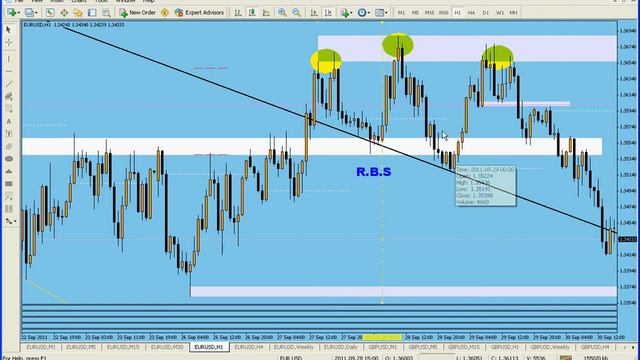Image resolution: width=640 pixels, height=360 pixels.
Task: Open the MetaEditor yellow diamond icon
Action: coord(165,13)
